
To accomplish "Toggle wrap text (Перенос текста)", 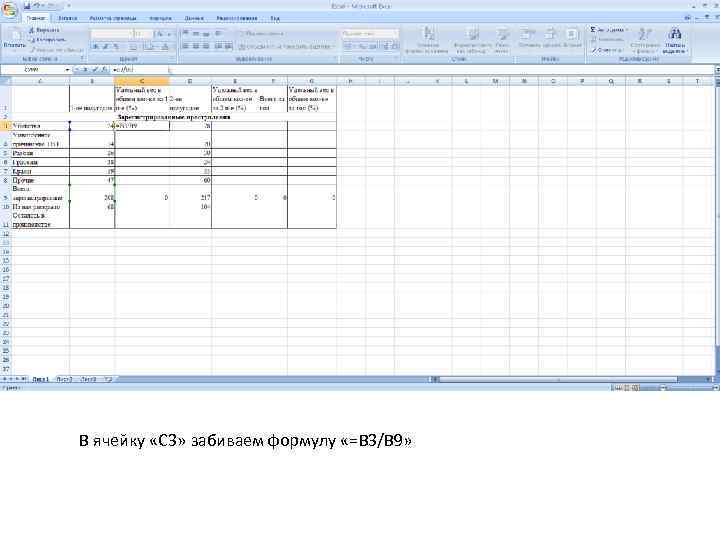I will (261, 34).
